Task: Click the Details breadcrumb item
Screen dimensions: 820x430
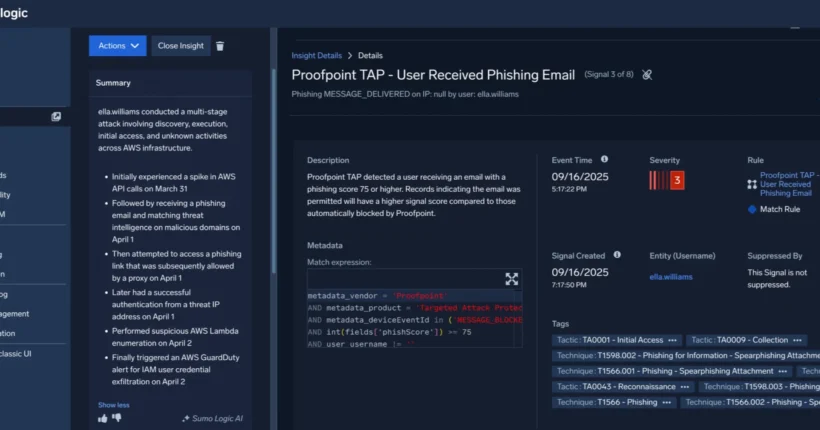Action: coord(370,55)
